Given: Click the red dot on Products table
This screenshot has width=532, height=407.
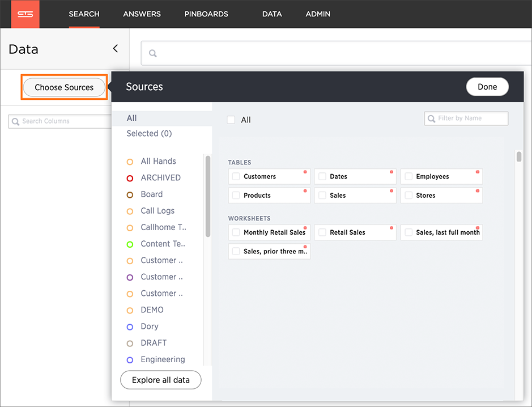Looking at the screenshot, I should (x=305, y=191).
